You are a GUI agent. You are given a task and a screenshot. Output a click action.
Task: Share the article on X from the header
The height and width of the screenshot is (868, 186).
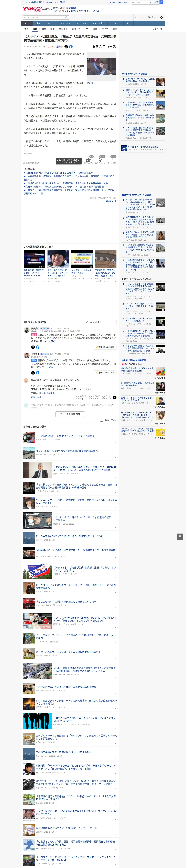66,47
